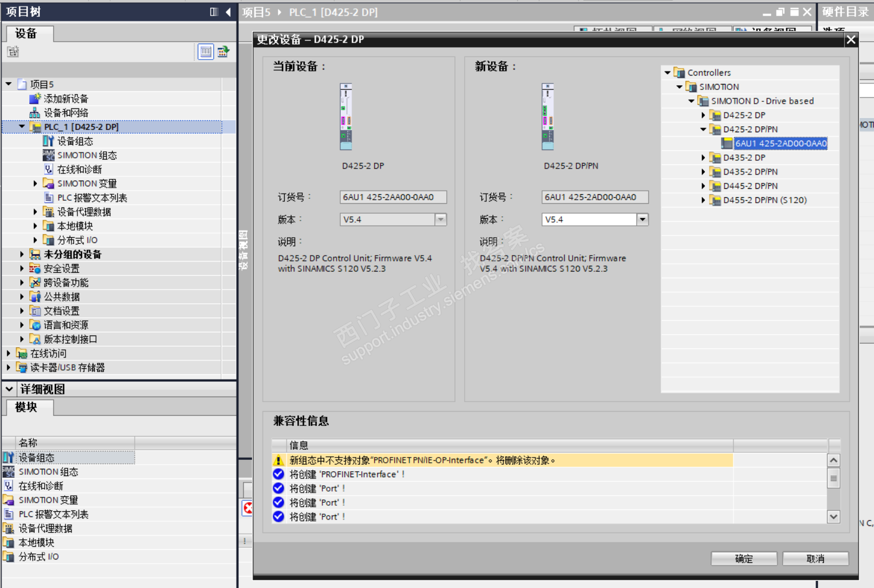874x588 pixels.
Task: Click the new device D425-2 DP/PN image
Action: click(x=548, y=117)
